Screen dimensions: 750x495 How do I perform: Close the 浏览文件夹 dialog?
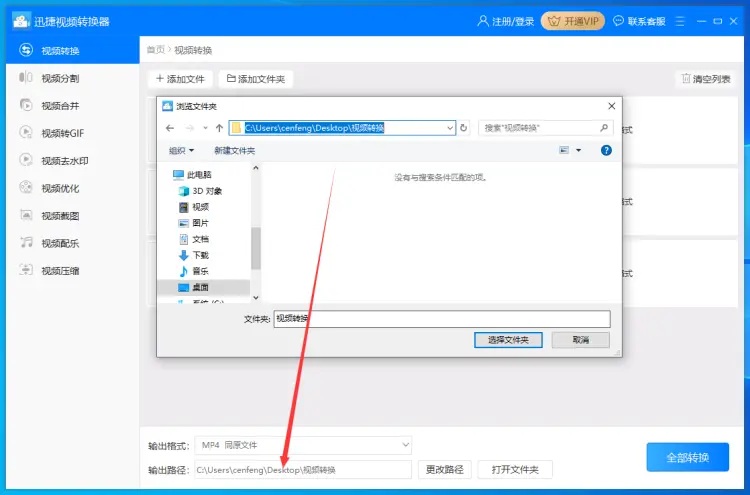(611, 106)
